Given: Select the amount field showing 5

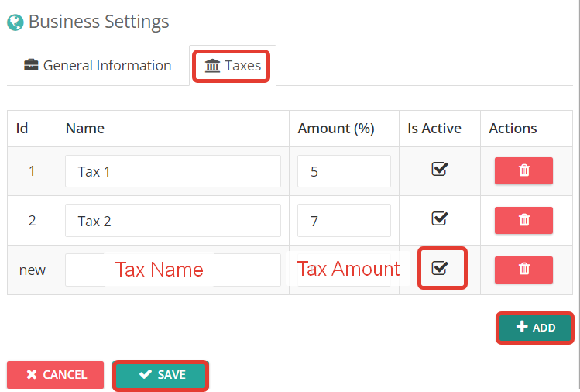Looking at the screenshot, I should pos(344,171).
